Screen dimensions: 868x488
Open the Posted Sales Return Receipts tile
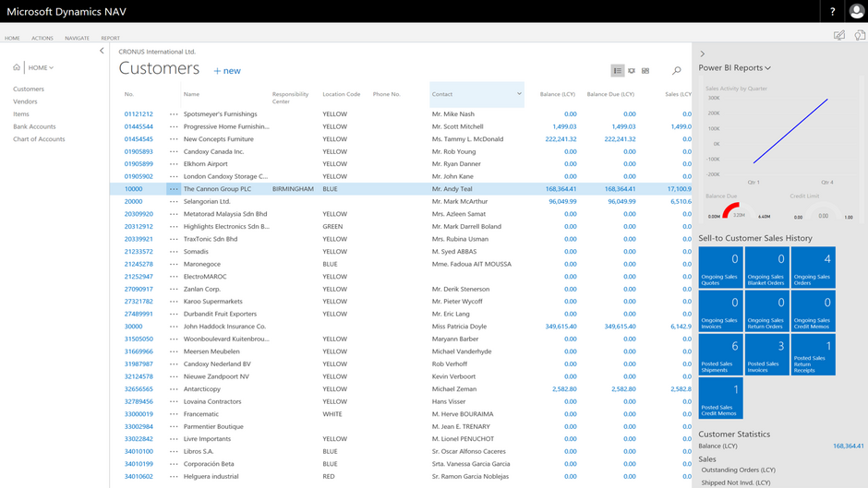tap(814, 354)
